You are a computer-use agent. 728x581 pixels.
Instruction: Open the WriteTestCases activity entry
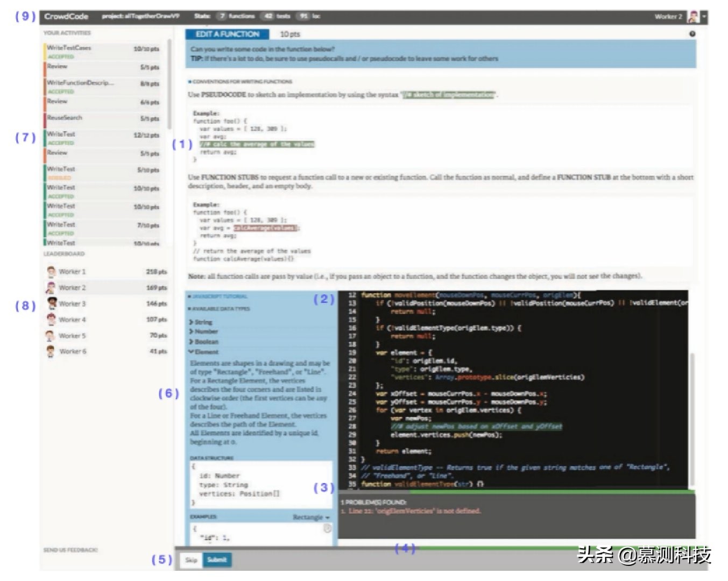click(69, 48)
